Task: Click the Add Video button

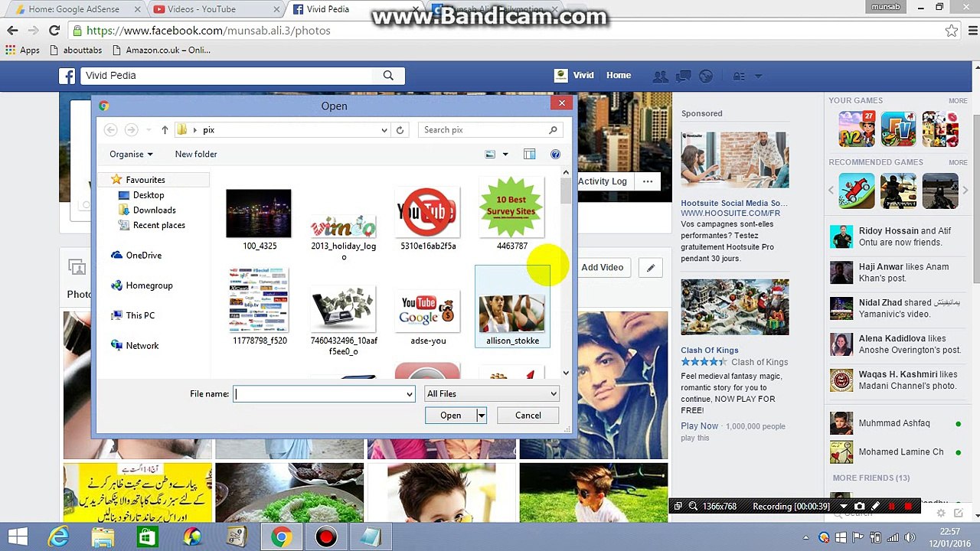Action: (602, 267)
